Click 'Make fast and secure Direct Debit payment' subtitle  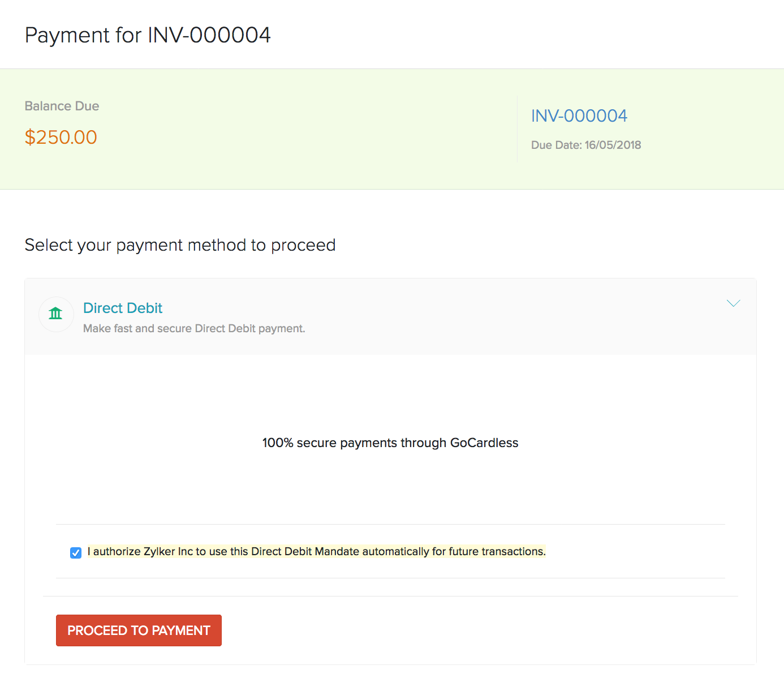pyautogui.click(x=194, y=329)
